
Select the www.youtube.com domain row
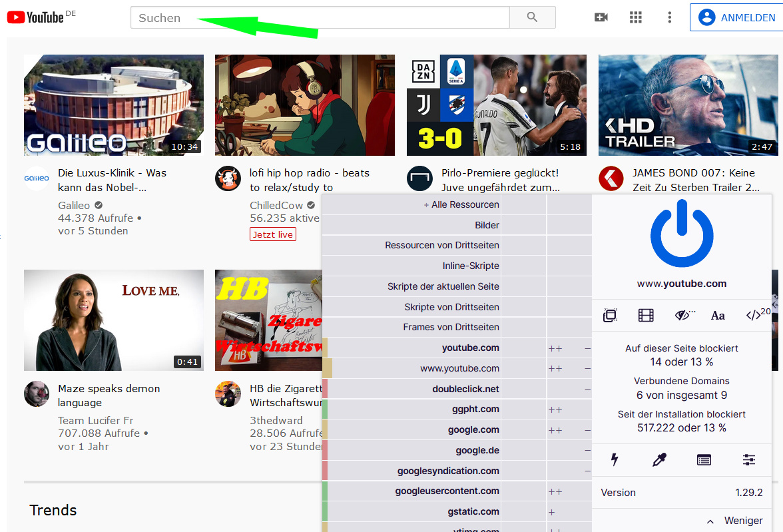click(411, 368)
